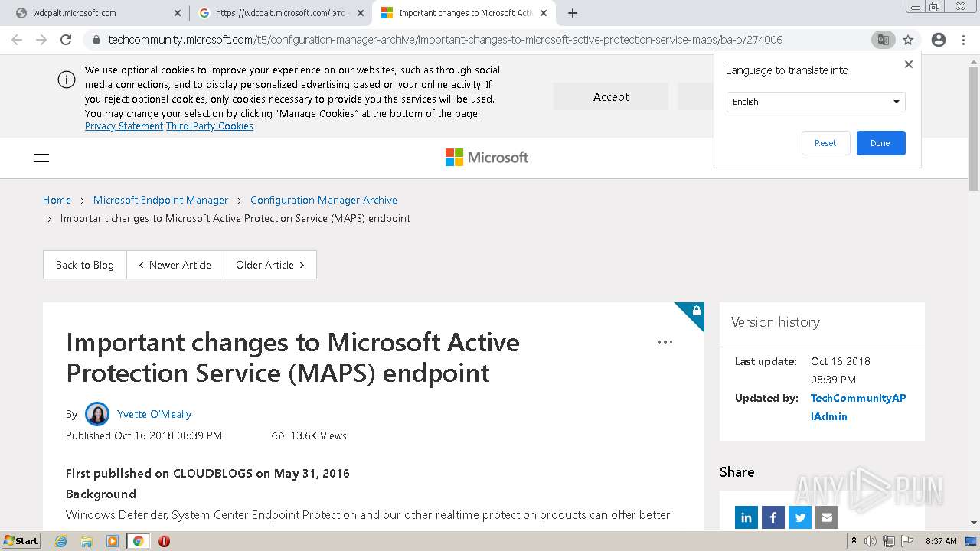The image size is (980, 551).
Task: Open a new tab with plus button
Action: click(573, 13)
